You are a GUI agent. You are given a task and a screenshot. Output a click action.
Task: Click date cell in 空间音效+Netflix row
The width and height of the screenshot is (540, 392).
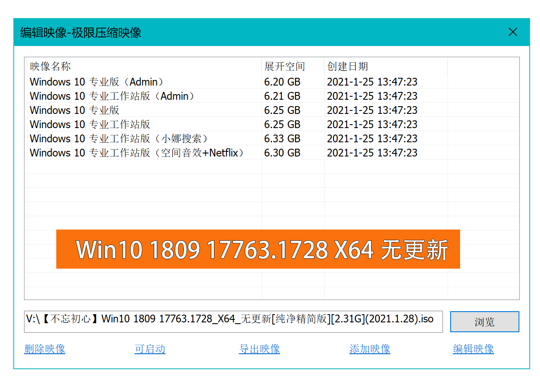click(x=372, y=153)
